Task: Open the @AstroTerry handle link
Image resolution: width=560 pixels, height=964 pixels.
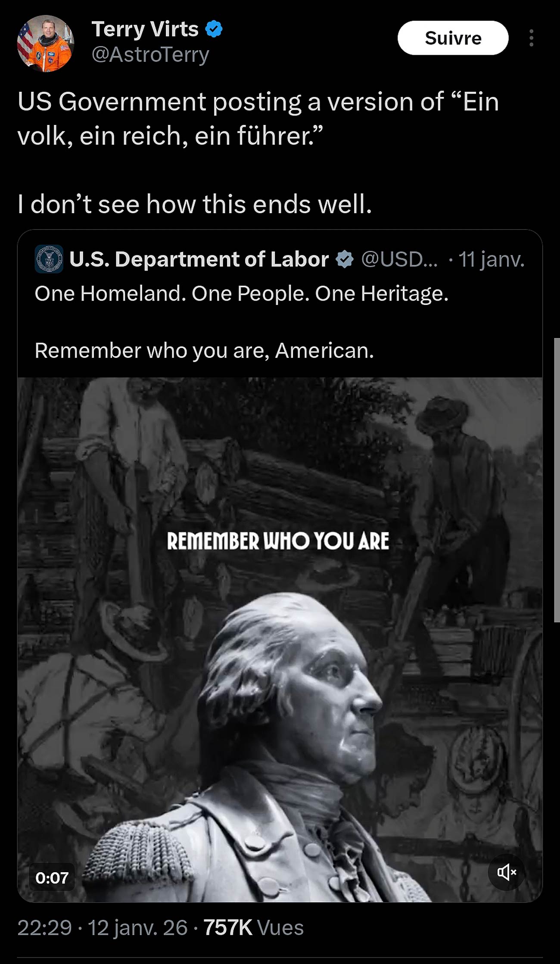Action: pyautogui.click(x=150, y=55)
